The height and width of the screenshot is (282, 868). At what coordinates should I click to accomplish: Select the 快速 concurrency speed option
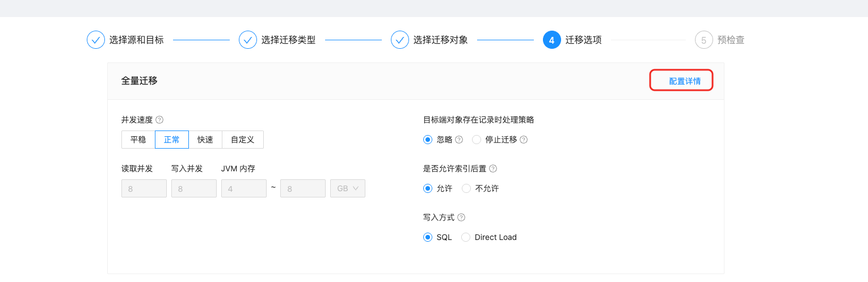pyautogui.click(x=205, y=140)
